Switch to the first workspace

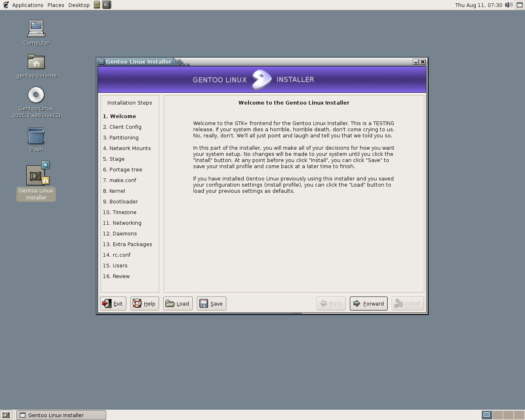click(x=487, y=415)
